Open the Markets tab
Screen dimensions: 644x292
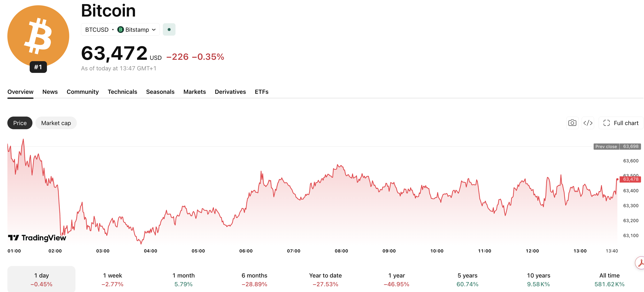(195, 92)
